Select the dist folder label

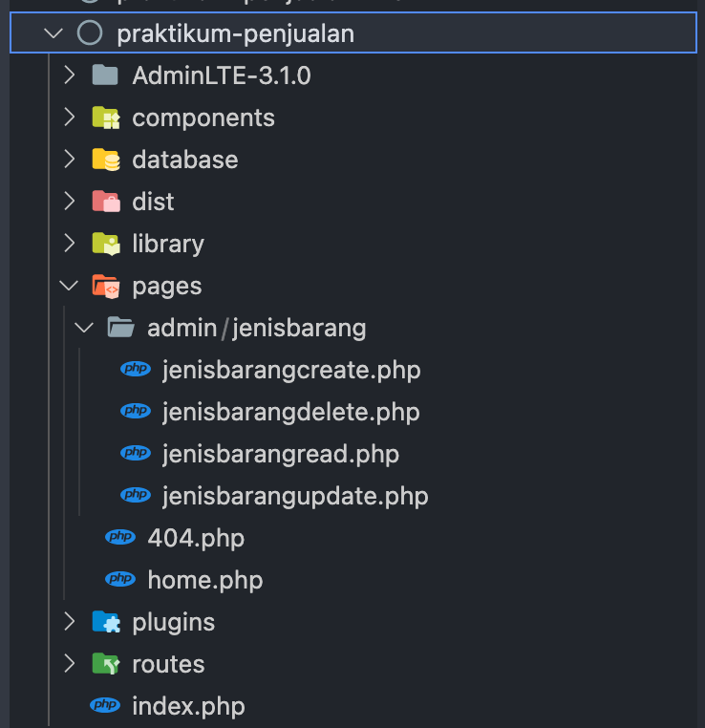tap(153, 202)
